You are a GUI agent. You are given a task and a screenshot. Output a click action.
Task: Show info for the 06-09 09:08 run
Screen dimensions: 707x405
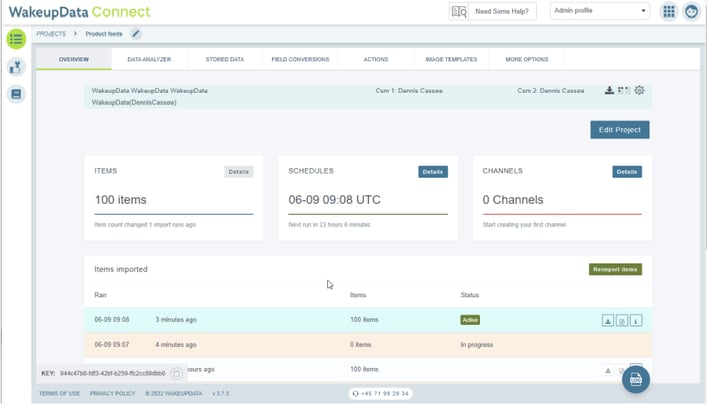coord(636,321)
